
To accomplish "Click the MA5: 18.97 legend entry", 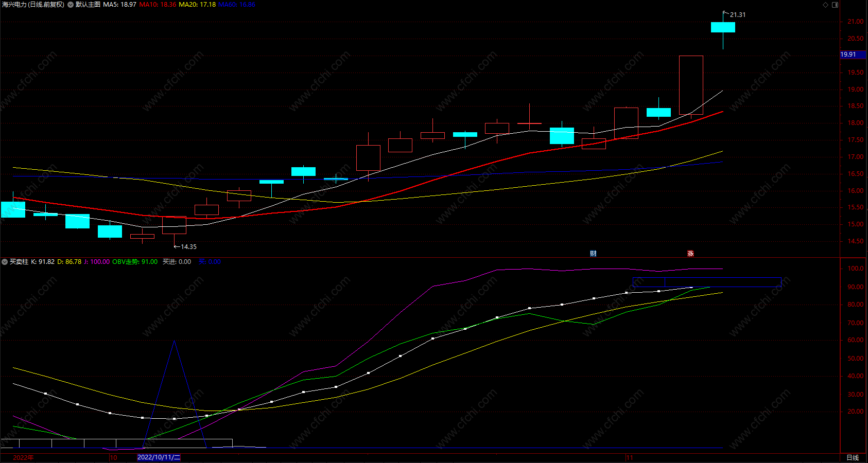I will click(x=119, y=5).
